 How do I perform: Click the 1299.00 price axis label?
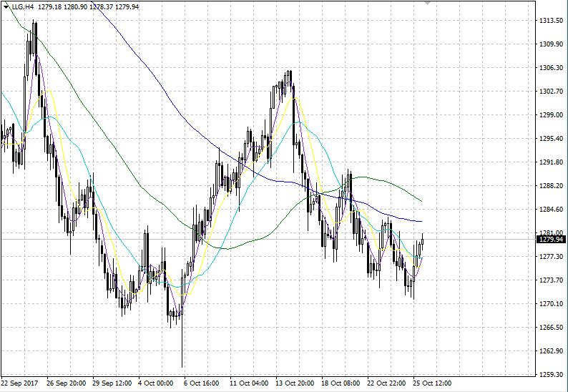pyautogui.click(x=551, y=115)
